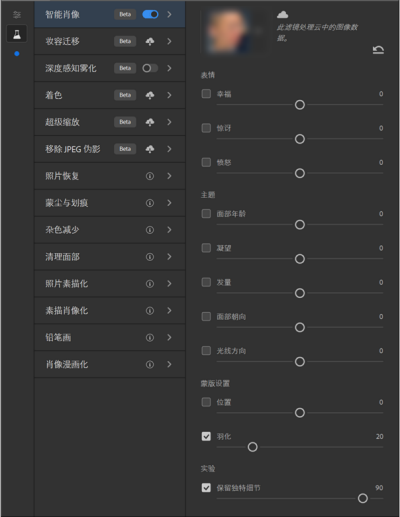The width and height of the screenshot is (400, 517).
Task: Click the 光线方向 slider handle
Action: click(x=300, y=362)
